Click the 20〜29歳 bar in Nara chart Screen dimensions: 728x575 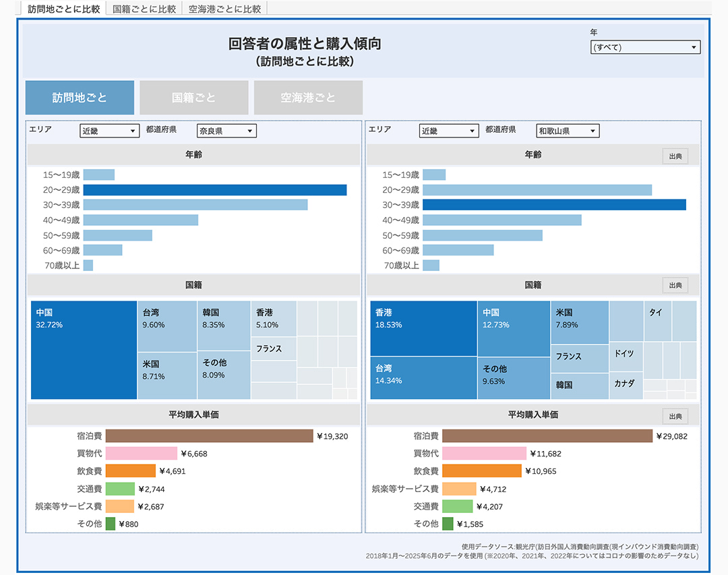click(x=214, y=190)
